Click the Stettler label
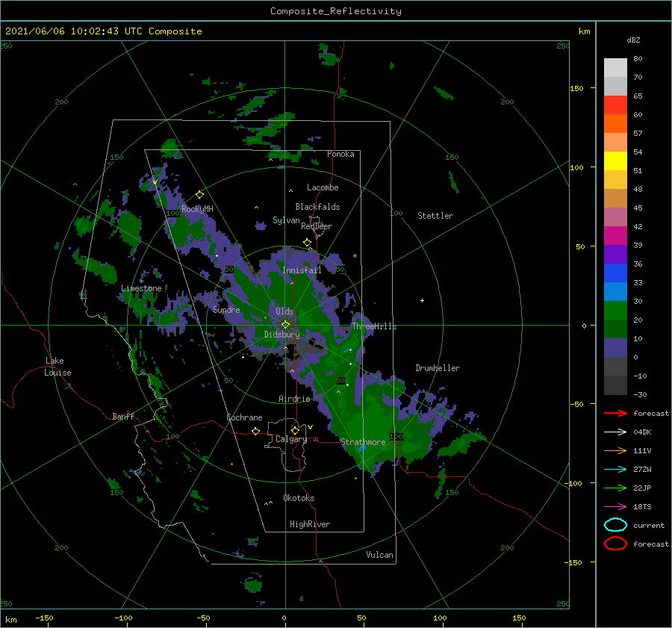Viewport: 672px width, 628px height. click(435, 216)
